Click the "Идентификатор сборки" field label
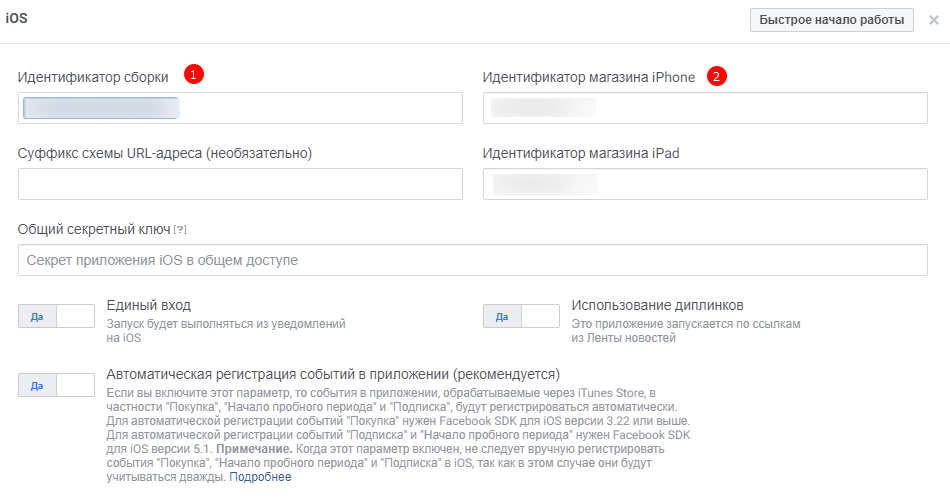The width and height of the screenshot is (950, 502). (x=93, y=77)
